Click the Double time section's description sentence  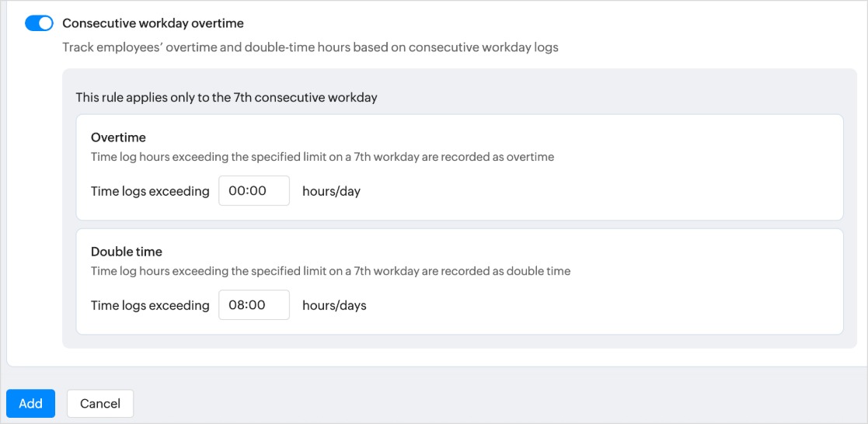pos(330,272)
